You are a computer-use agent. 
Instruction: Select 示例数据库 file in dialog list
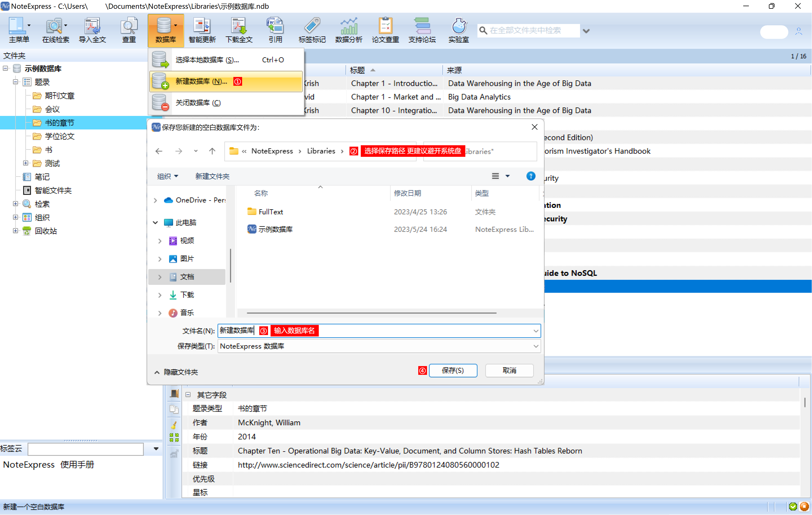coord(270,230)
